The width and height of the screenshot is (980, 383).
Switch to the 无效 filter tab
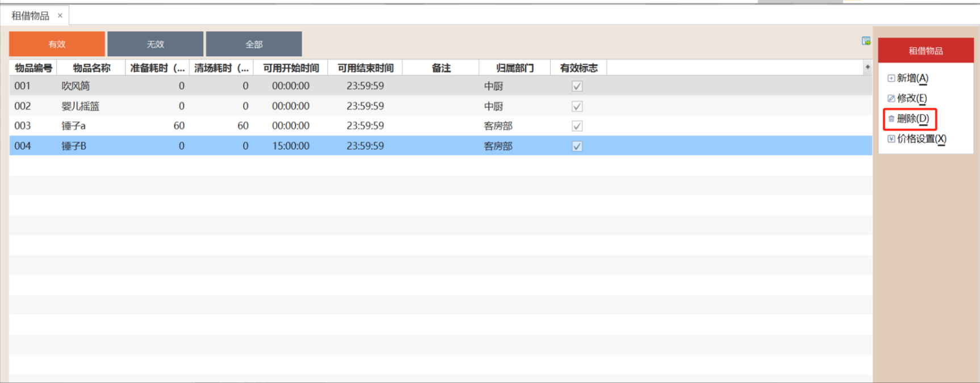coord(155,44)
